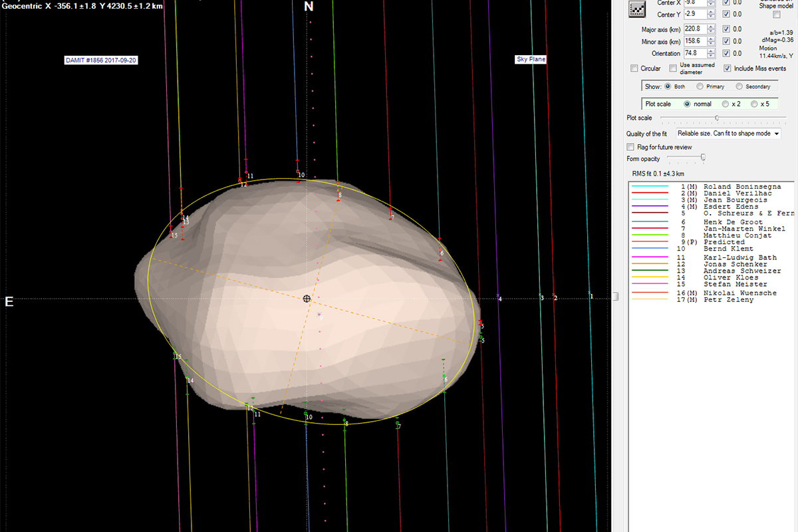Click the Sky Plane label
The height and width of the screenshot is (532, 798).
tap(531, 59)
